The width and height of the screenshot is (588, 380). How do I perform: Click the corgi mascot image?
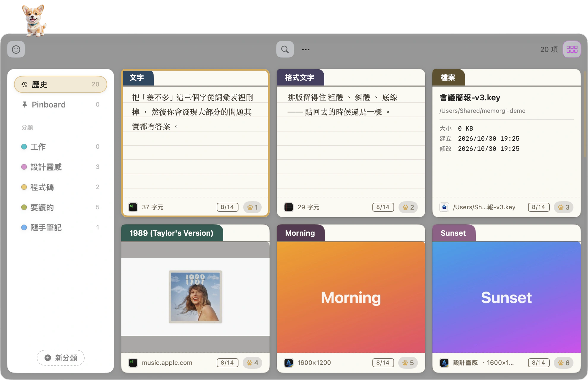(x=34, y=21)
